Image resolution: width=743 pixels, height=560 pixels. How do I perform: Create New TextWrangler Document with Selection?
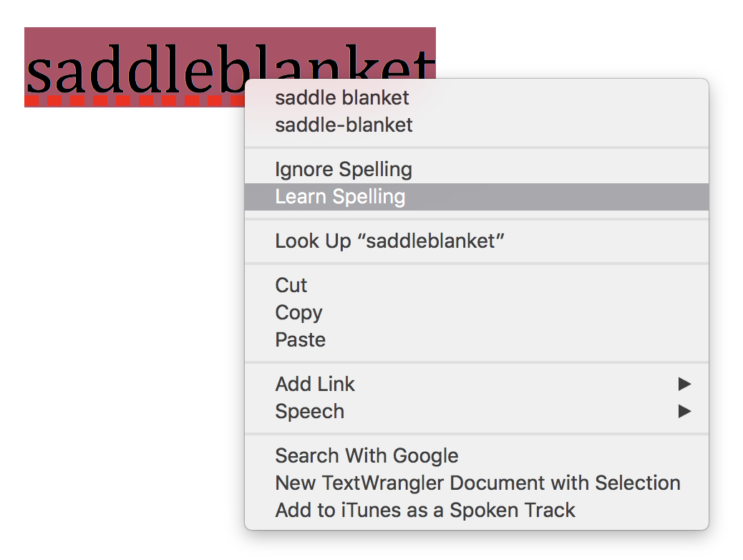coord(477,483)
